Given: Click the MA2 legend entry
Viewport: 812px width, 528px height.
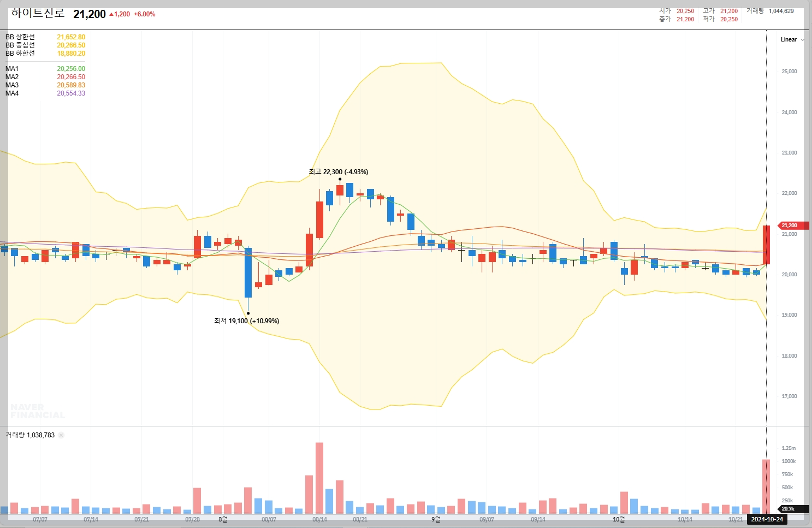Looking at the screenshot, I should pos(12,77).
